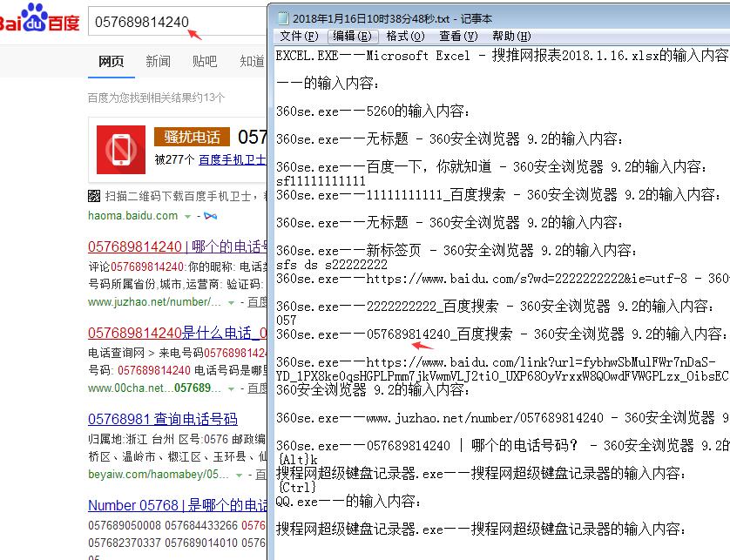
Task: Open result 057689814240 | 哪个的电话
Action: 178,246
